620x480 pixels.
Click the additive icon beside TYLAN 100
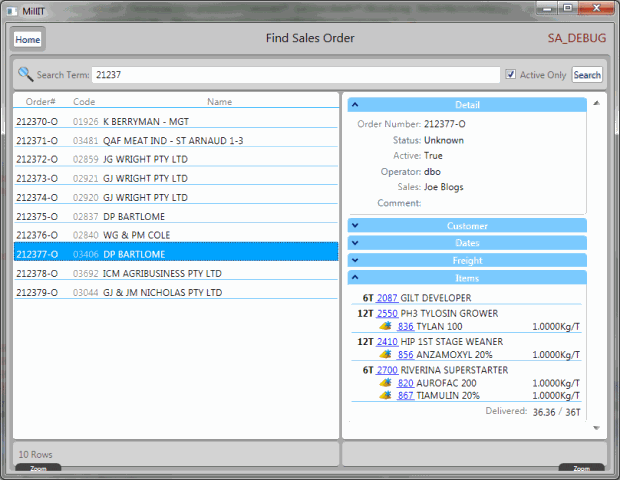click(x=385, y=326)
